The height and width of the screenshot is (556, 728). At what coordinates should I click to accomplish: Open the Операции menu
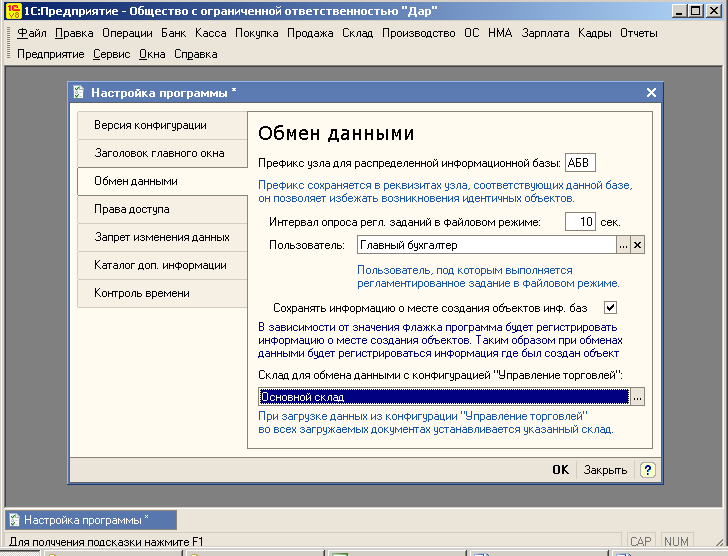[127, 33]
